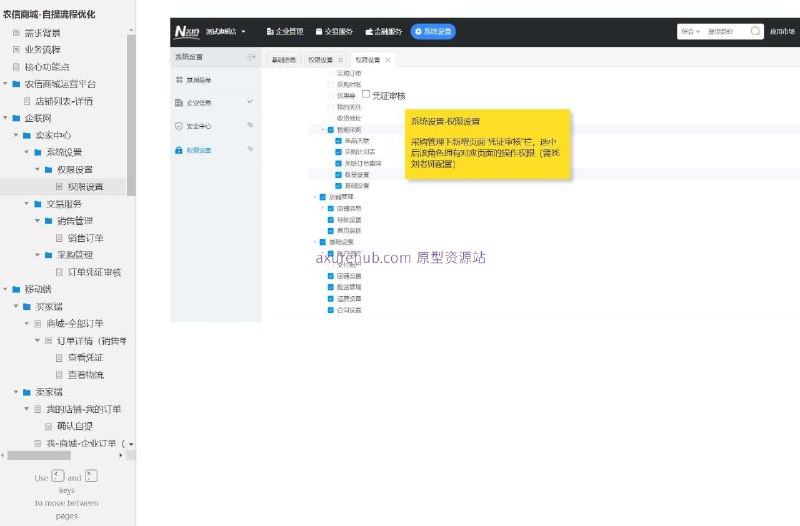This screenshot has width=800, height=526.
Task: Click the scroll-right arrow of page tree
Action: click(x=120, y=455)
